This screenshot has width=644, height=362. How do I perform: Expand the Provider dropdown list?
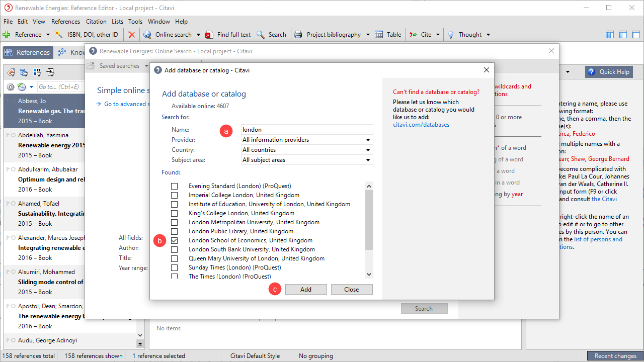click(368, 140)
